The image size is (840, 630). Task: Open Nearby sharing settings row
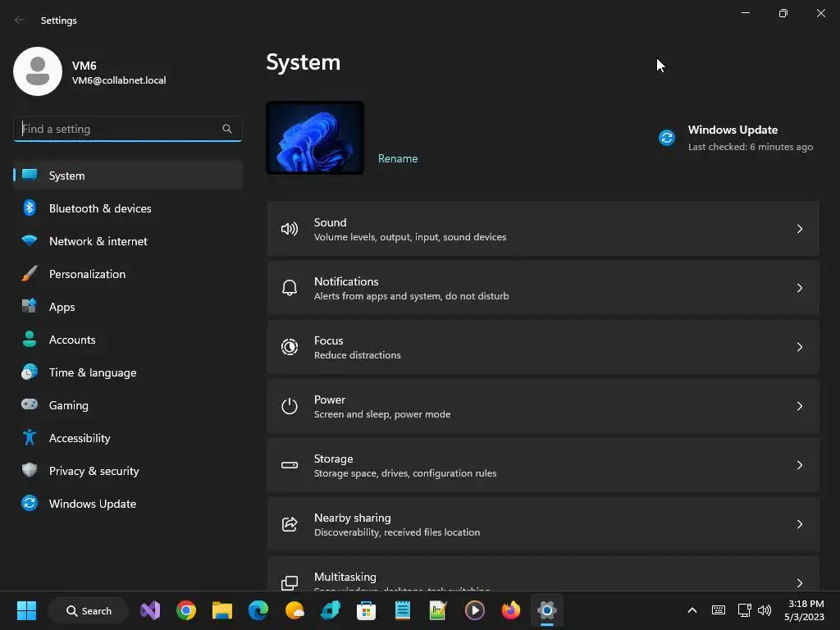pyautogui.click(x=543, y=524)
